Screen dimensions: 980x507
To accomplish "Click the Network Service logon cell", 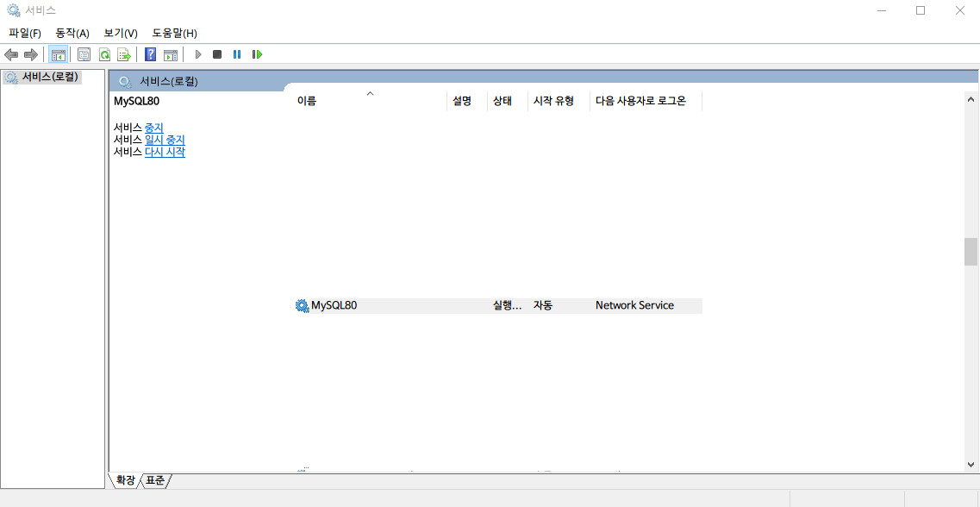I will click(x=634, y=306).
